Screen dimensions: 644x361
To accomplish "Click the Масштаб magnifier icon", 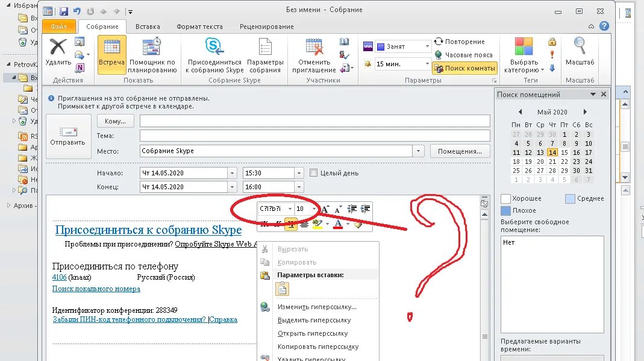I will (580, 46).
